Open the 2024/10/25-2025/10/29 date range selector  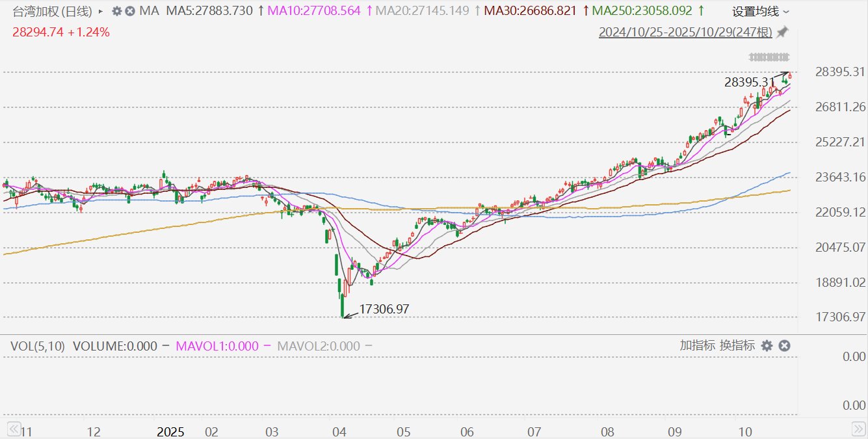(686, 32)
